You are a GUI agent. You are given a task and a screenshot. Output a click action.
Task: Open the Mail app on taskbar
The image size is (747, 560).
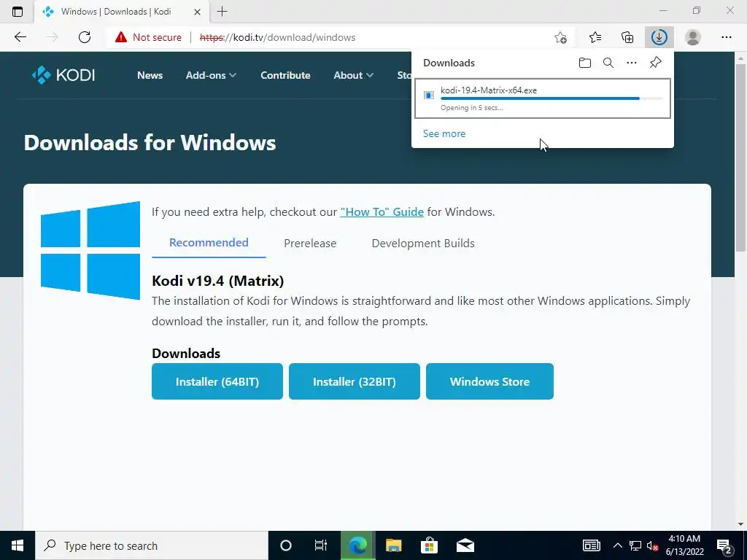(465, 545)
